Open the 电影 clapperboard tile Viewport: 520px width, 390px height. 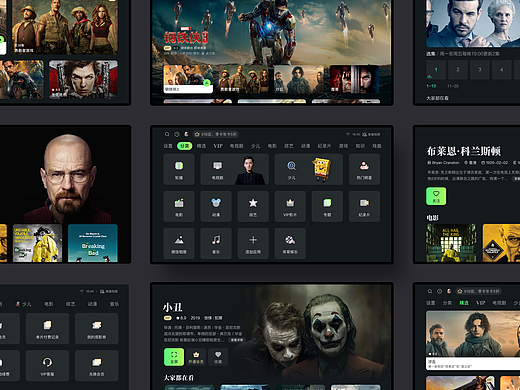coord(179,206)
